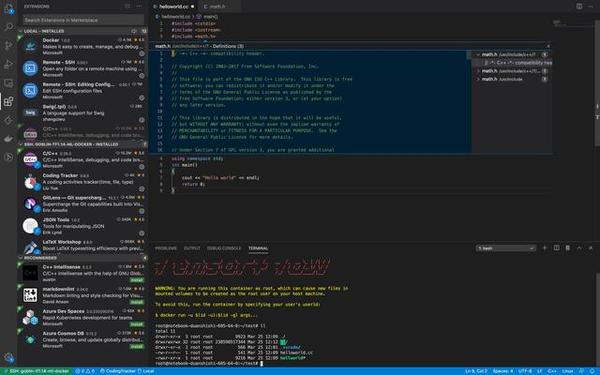The height and width of the screenshot is (375, 600).
Task: Open bottom-most circular activity bar view icon
Action: click(x=8, y=157)
